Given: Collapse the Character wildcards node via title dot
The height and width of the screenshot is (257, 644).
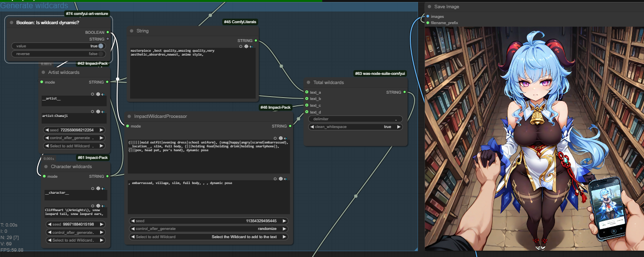Looking at the screenshot, I should click(46, 167).
